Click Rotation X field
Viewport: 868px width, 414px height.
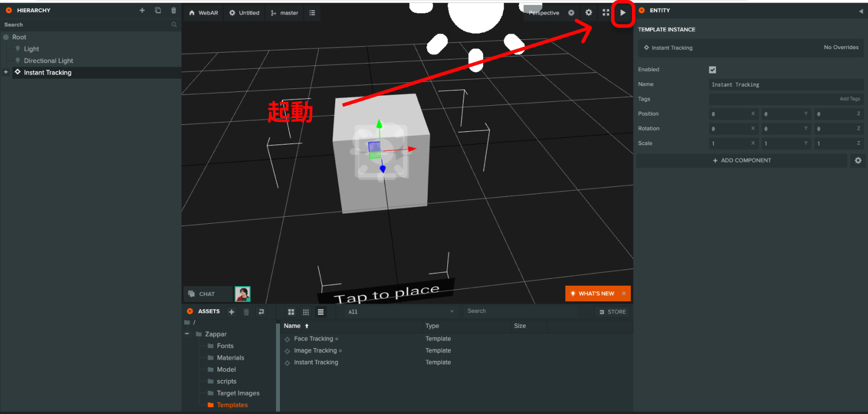[x=733, y=128]
